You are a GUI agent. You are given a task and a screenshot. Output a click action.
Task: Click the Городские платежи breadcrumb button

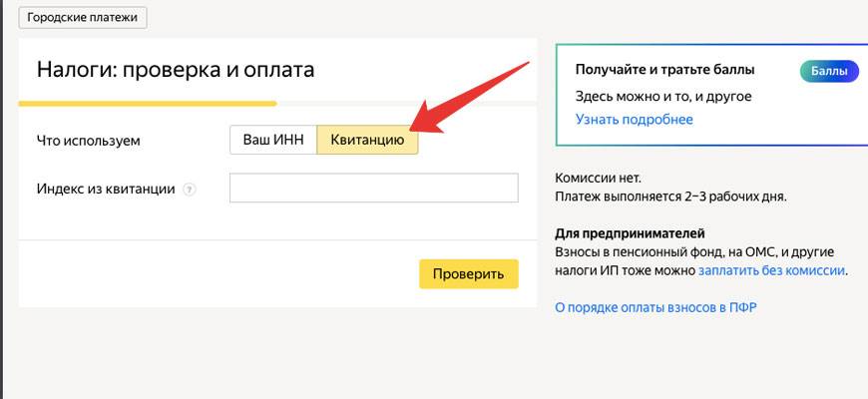(84, 18)
